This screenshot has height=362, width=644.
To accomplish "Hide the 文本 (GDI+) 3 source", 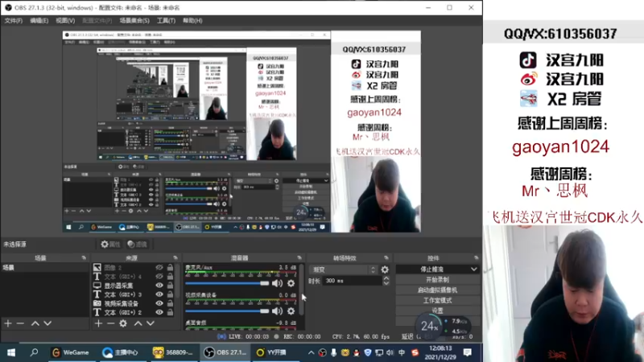I will point(159,294).
